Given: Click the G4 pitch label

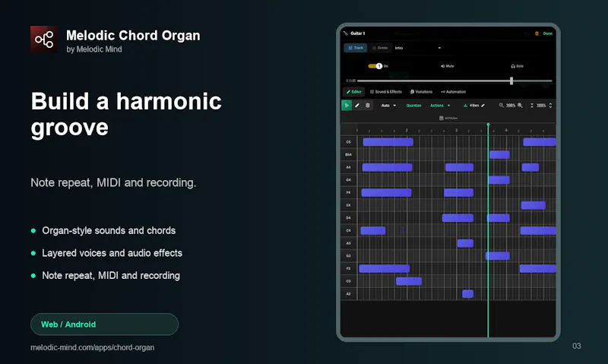Looking at the screenshot, I should tap(348, 180).
